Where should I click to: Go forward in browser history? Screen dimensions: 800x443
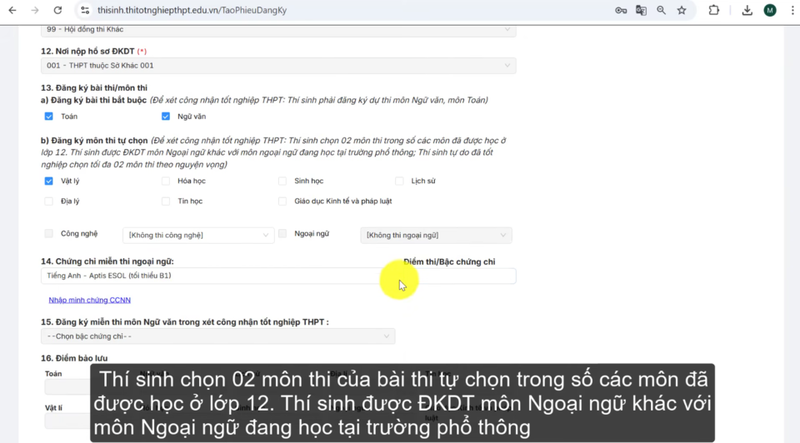pyautogui.click(x=35, y=10)
